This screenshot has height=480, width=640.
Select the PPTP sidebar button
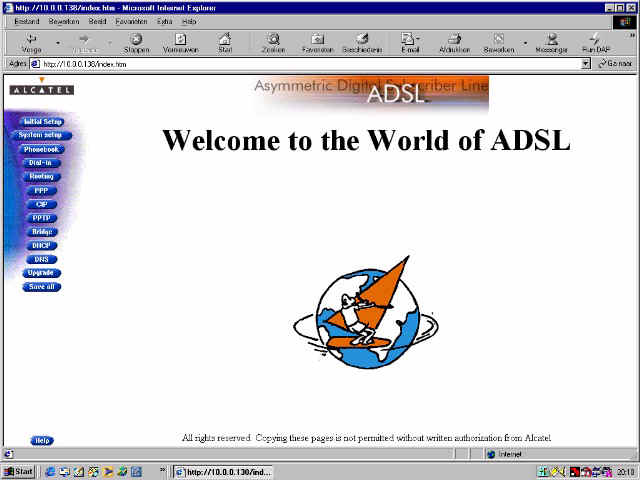click(41, 218)
